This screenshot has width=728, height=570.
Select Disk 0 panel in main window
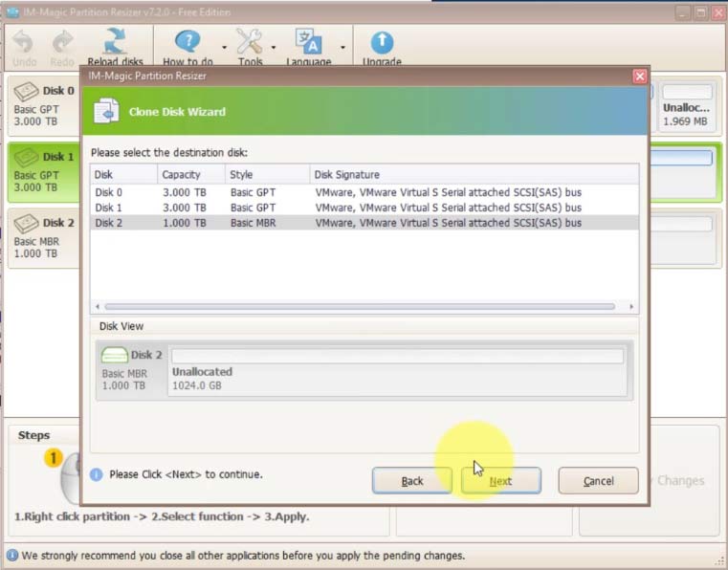[x=44, y=106]
